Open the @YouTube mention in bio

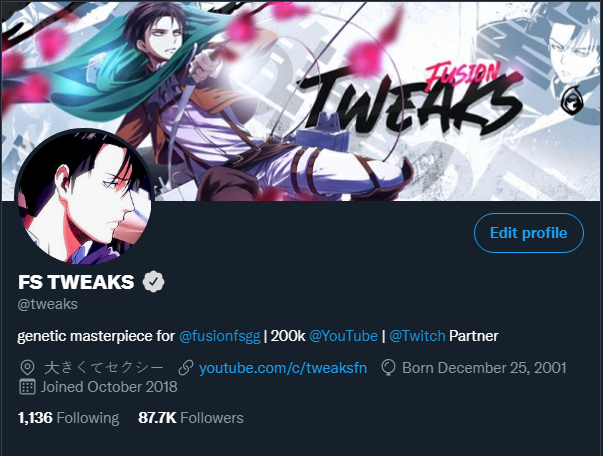(343, 336)
